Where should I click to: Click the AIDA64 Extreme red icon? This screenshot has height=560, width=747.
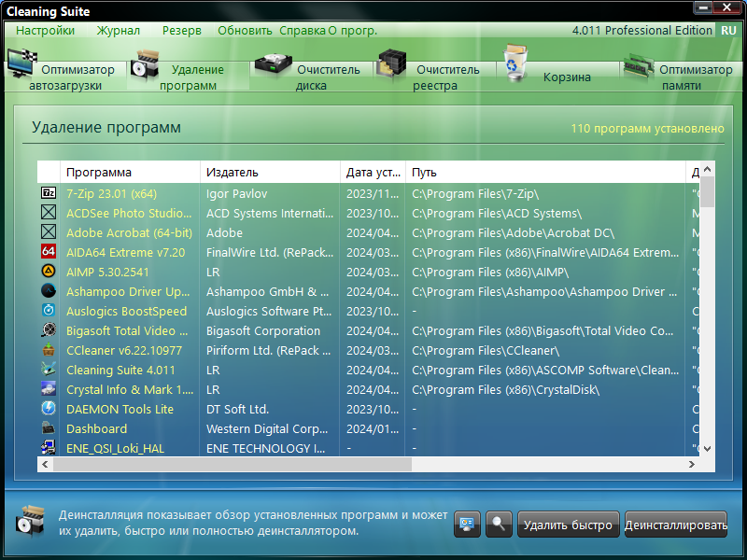click(x=49, y=251)
